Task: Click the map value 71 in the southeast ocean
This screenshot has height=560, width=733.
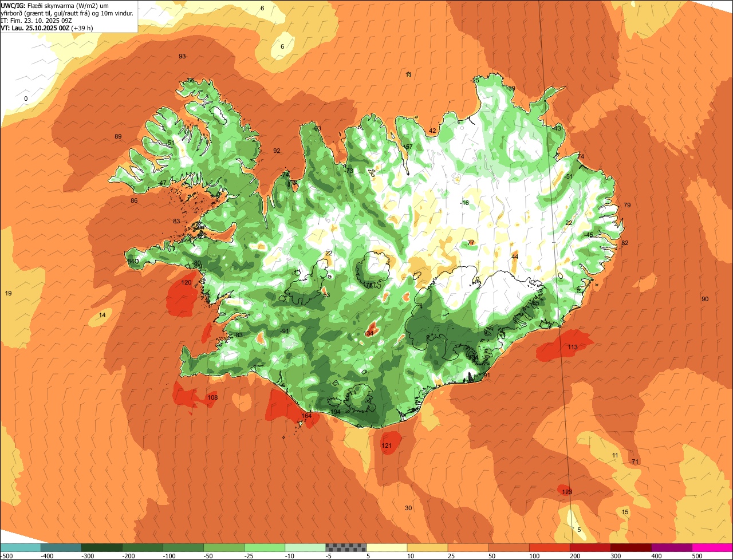Action: click(x=635, y=462)
